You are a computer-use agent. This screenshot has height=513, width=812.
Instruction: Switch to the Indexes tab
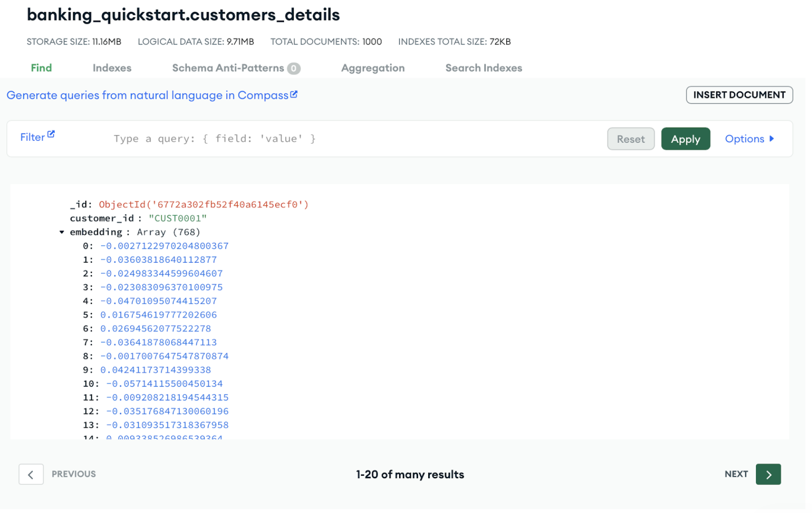[x=112, y=68]
